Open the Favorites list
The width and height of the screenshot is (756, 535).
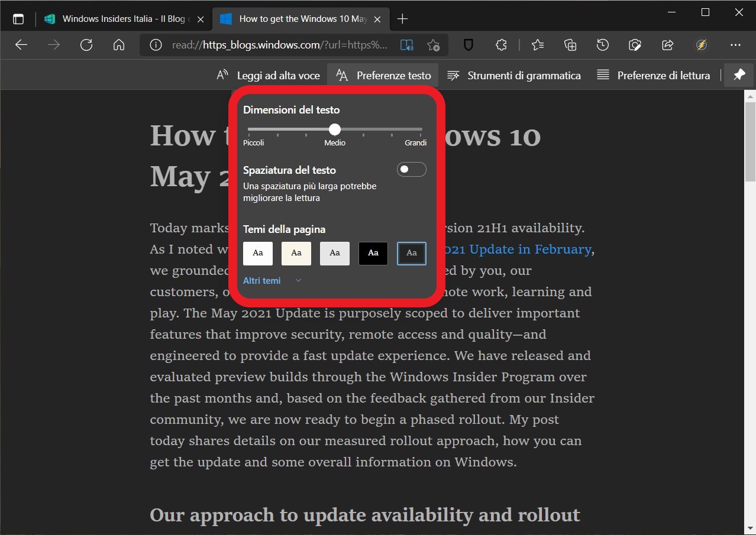click(538, 45)
